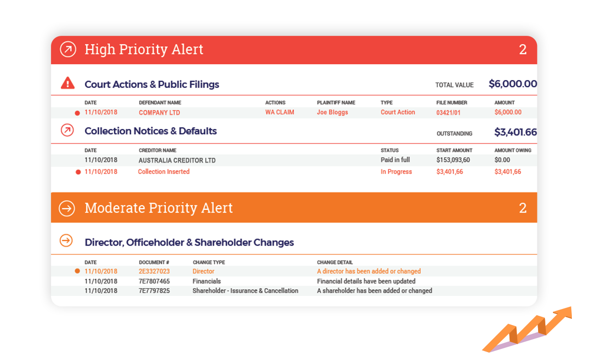Open file number 03421/01
The width and height of the screenshot is (589, 364).
(448, 113)
